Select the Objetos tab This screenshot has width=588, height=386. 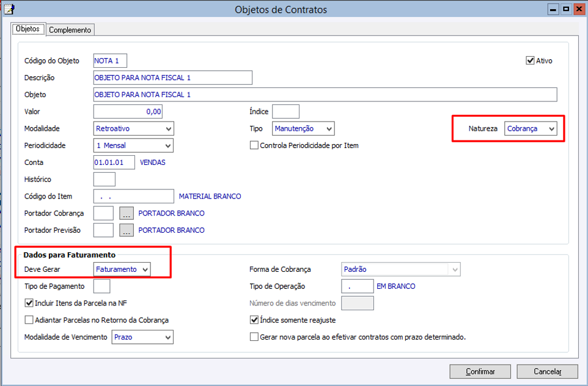pyautogui.click(x=28, y=29)
